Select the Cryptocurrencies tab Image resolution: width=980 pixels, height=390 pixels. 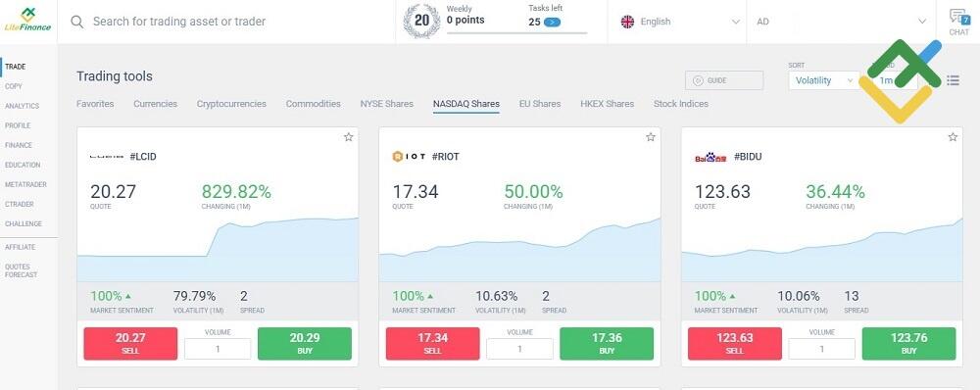point(231,104)
